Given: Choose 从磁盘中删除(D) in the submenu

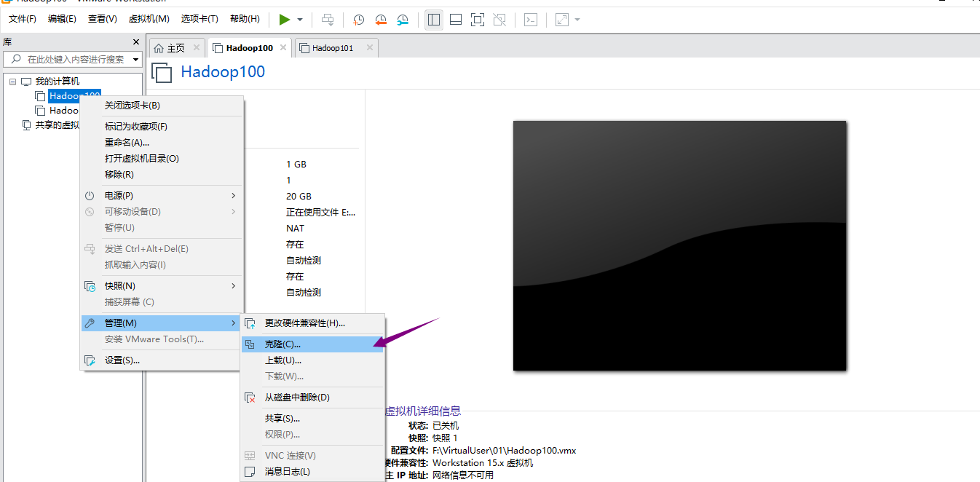Looking at the screenshot, I should pos(312,398).
